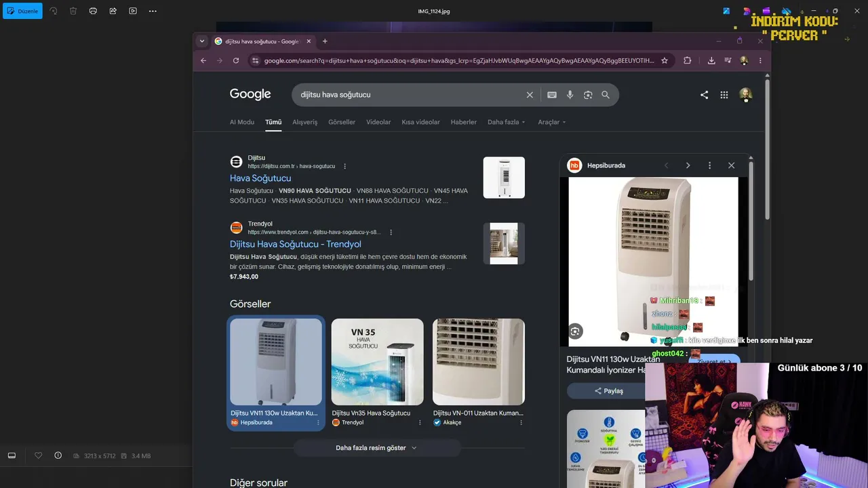
Task: Start slideshow with the play icon
Action: (x=133, y=11)
